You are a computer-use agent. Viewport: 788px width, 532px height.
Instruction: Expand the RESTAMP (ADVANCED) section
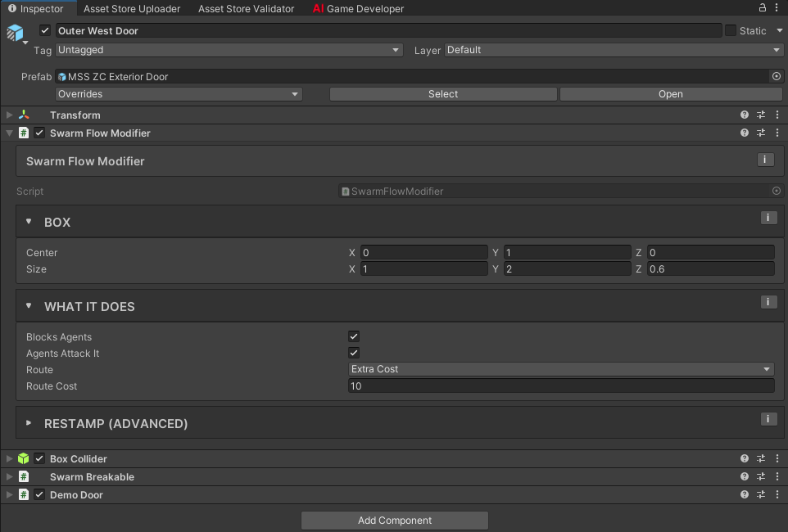[x=29, y=423]
